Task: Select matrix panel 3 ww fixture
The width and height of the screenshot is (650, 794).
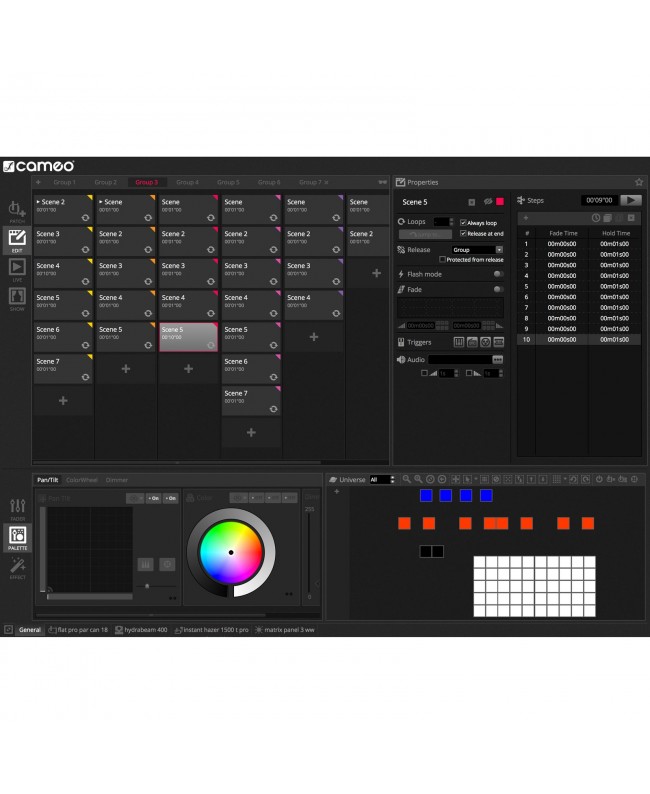Action: click(285, 630)
